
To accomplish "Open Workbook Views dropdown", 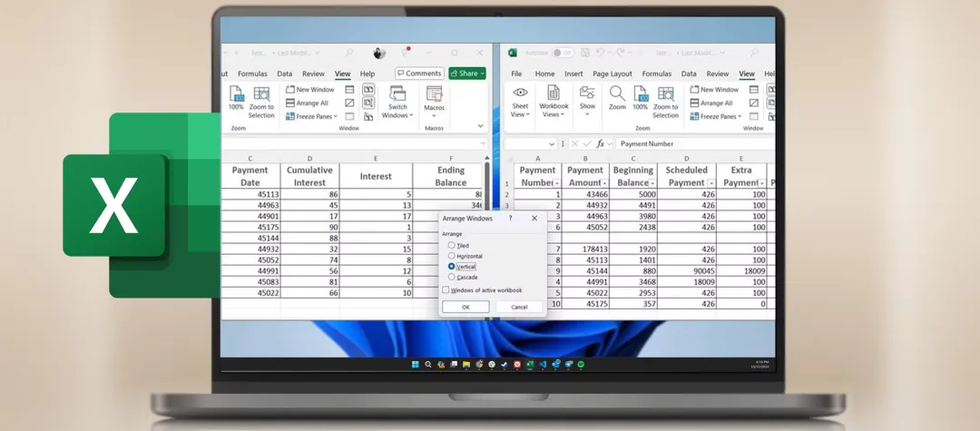I will [x=554, y=103].
